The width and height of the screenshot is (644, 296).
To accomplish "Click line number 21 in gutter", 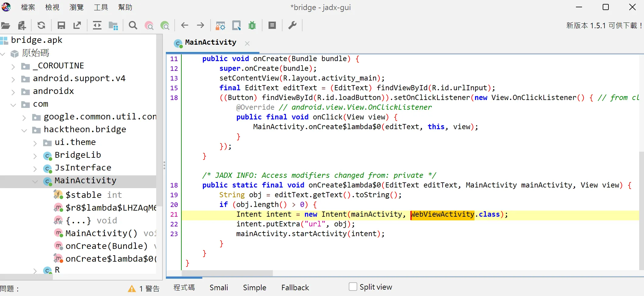I will (174, 214).
